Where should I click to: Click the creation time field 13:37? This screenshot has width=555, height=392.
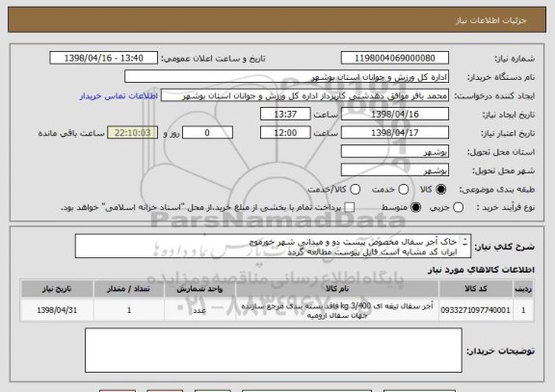coord(285,115)
